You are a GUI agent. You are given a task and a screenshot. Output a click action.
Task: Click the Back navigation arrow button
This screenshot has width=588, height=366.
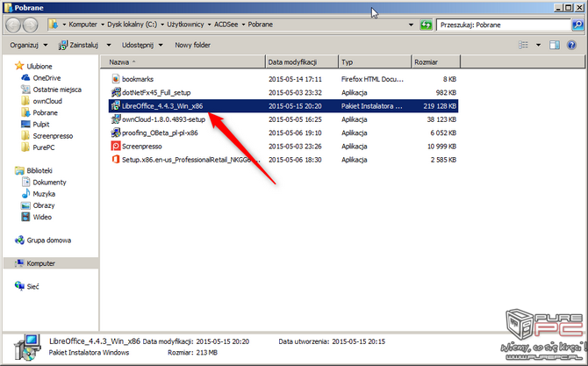(x=14, y=25)
